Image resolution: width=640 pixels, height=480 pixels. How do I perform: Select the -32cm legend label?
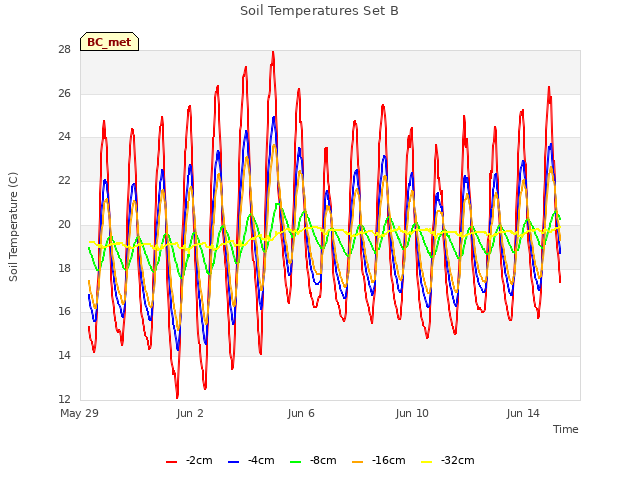click(x=457, y=461)
